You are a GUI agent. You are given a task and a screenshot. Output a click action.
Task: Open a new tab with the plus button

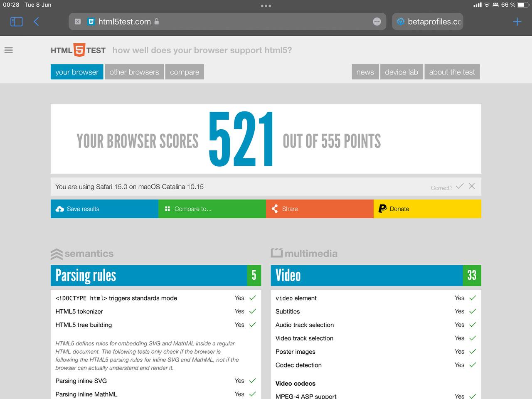517,22
